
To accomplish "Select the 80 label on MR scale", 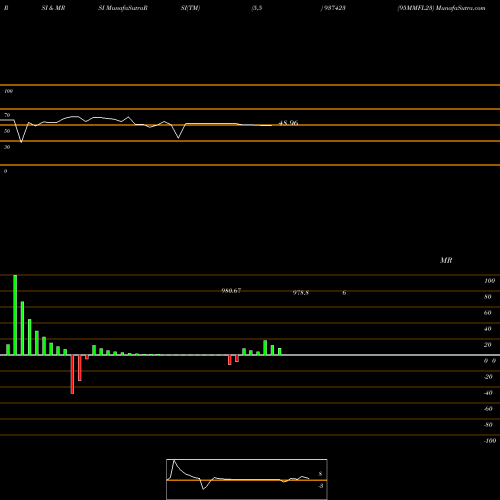I will (x=488, y=297).
